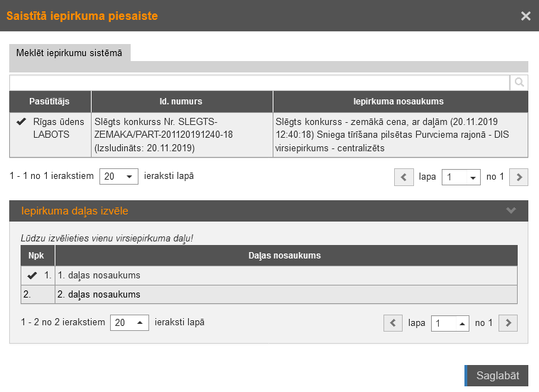Collapse the Iepirkuma daļas izvēle panel
This screenshot has height=392, width=539.
click(x=511, y=211)
